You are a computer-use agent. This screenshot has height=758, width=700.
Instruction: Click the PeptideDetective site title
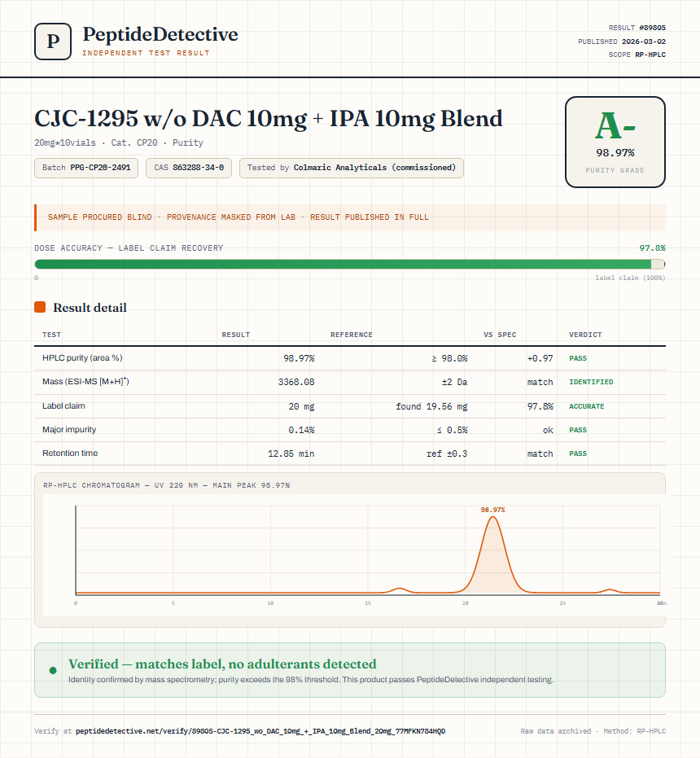[160, 34]
